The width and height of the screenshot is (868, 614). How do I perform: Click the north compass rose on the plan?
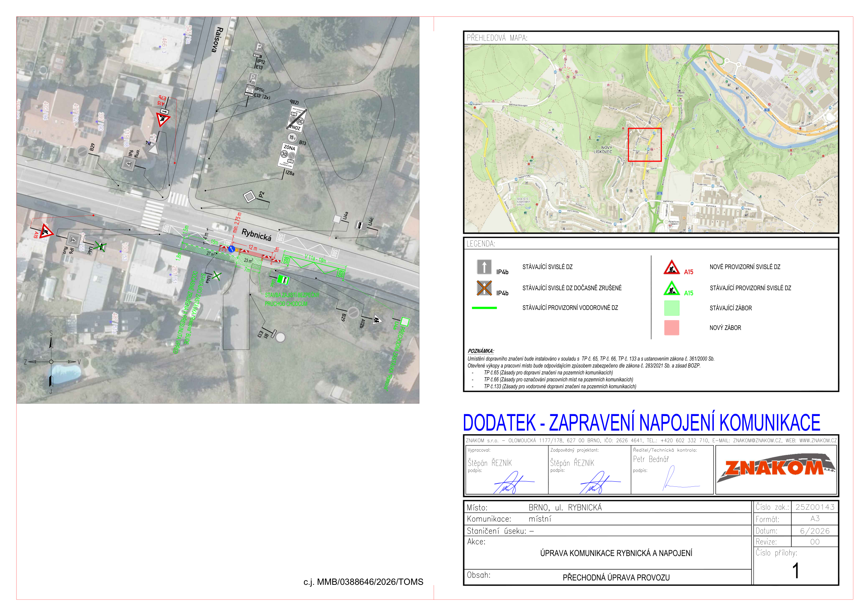[x=51, y=362]
